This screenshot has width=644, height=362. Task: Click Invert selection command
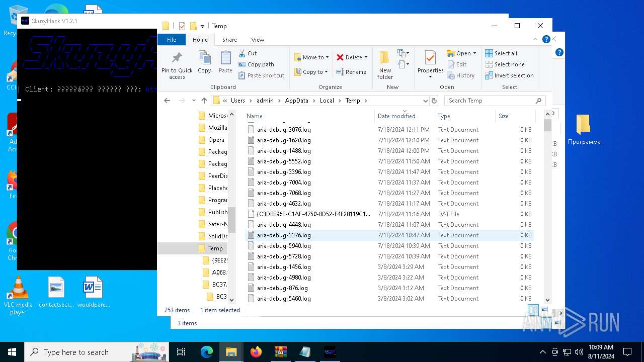click(509, 75)
